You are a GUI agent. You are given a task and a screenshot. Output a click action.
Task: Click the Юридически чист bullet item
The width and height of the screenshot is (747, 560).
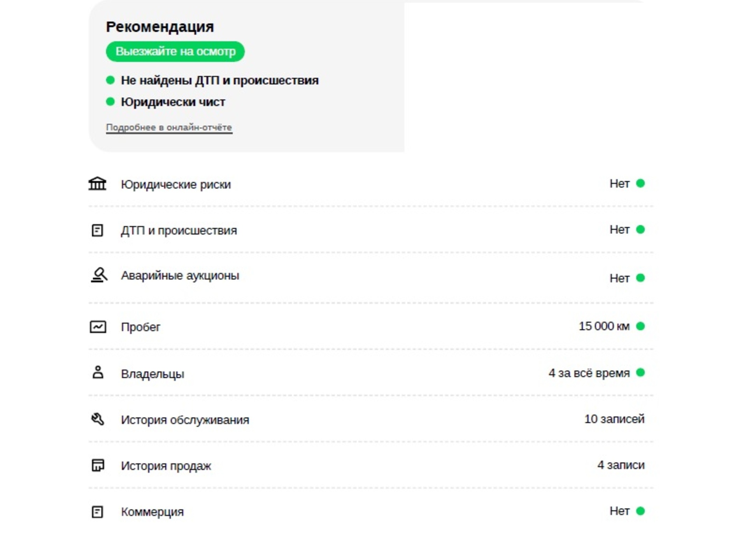[165, 102]
